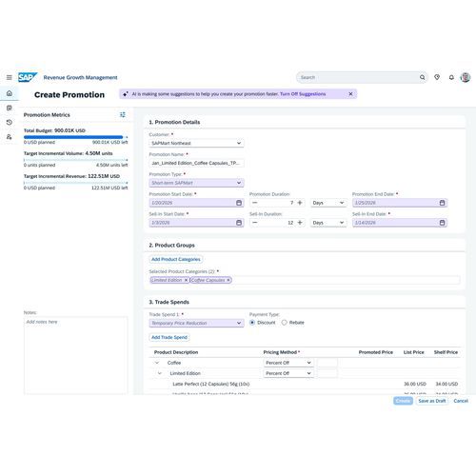
Task: Go to Home in the sidebar
Action: coord(10,93)
